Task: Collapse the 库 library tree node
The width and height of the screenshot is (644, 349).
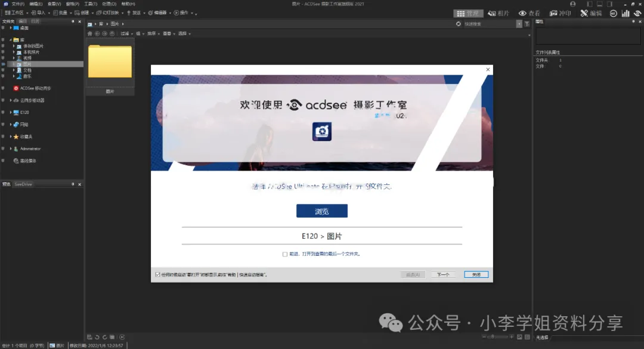Action: tap(11, 40)
